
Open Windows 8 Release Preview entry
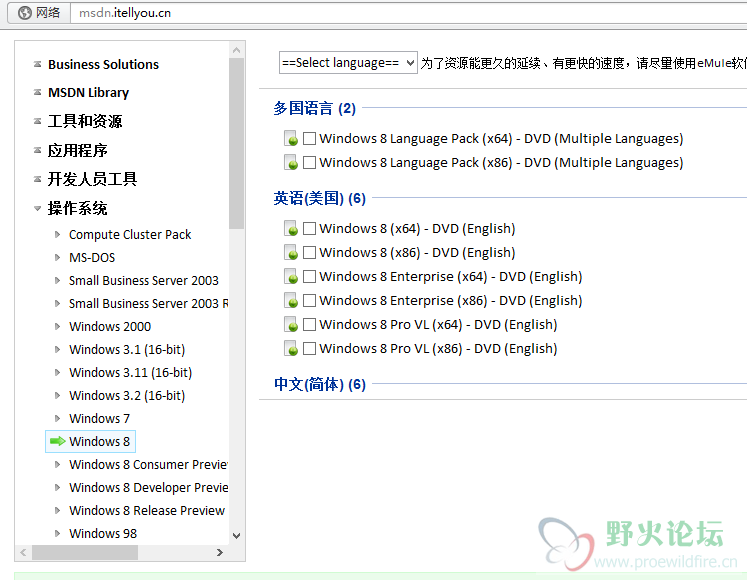(x=147, y=510)
